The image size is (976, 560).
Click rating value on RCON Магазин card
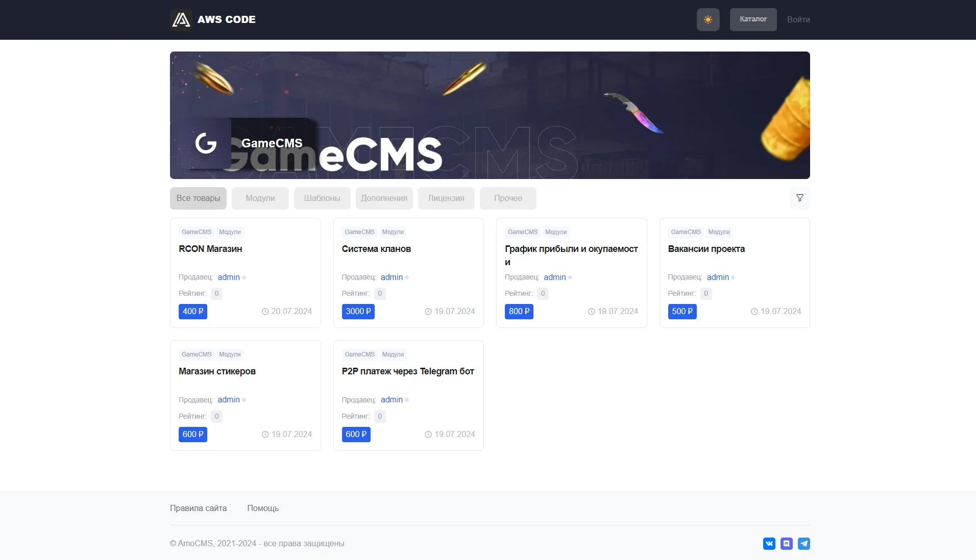point(217,293)
